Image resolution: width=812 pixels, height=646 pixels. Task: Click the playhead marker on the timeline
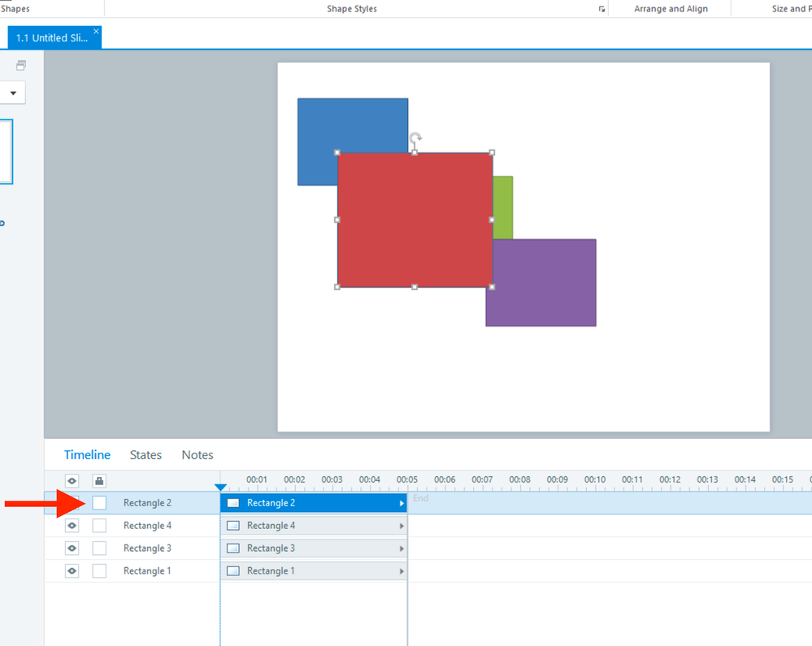coord(220,487)
